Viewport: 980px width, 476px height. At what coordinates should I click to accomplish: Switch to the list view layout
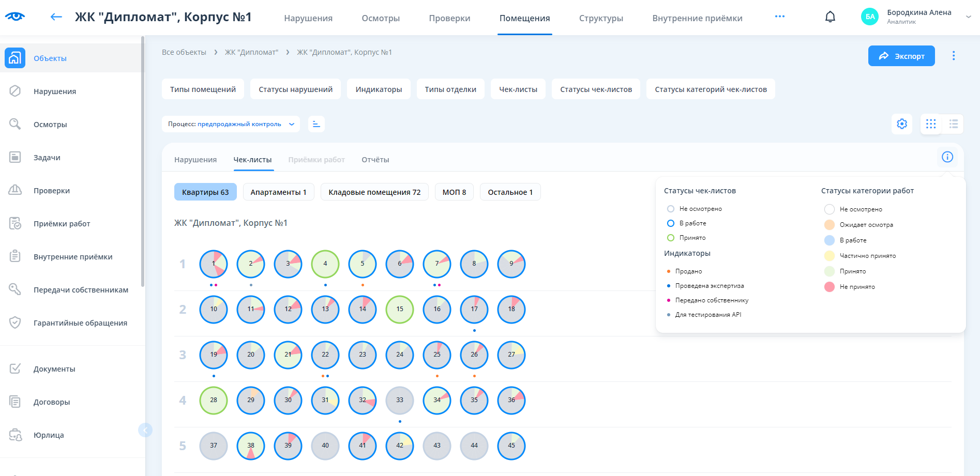[x=954, y=124]
